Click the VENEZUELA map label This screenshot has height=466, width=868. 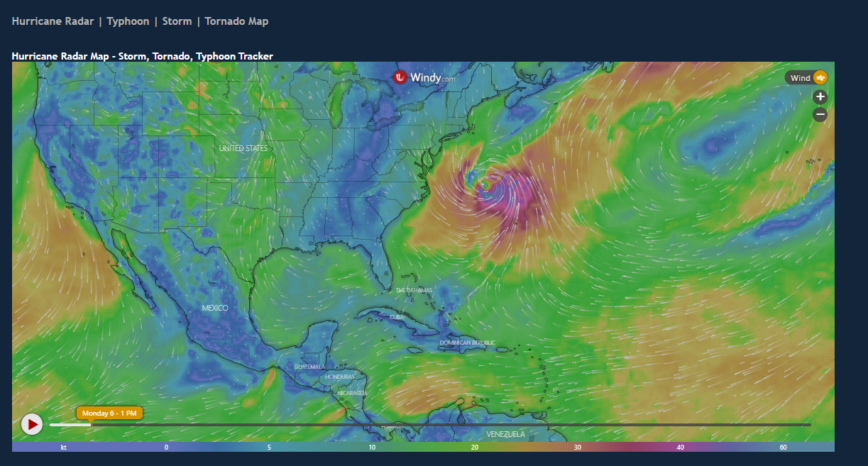pos(506,434)
